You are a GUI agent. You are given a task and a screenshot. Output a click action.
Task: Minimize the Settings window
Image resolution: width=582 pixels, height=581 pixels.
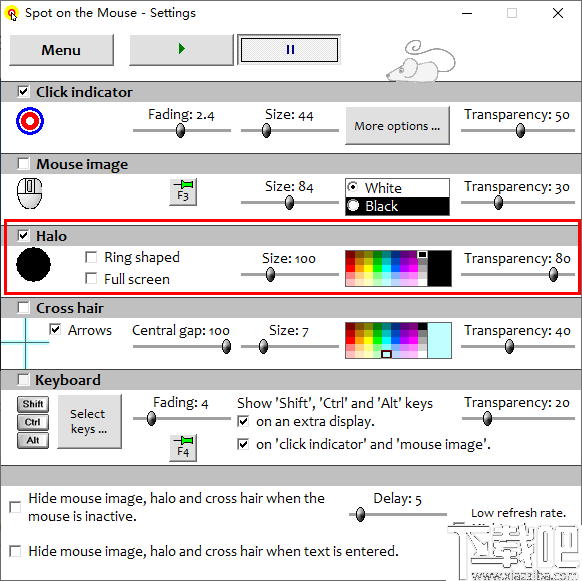[467, 13]
